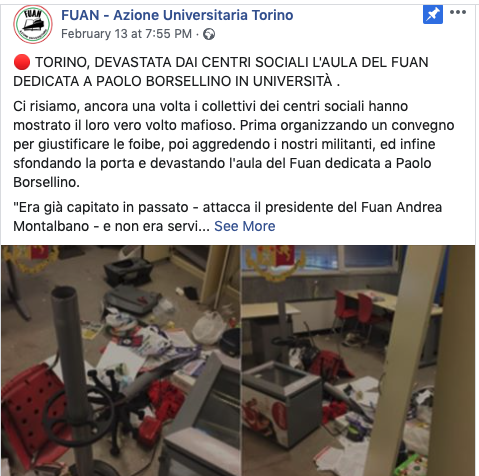479x476 pixels.
Task: Click the small freezer chest in right photo
Action: click(x=282, y=400)
